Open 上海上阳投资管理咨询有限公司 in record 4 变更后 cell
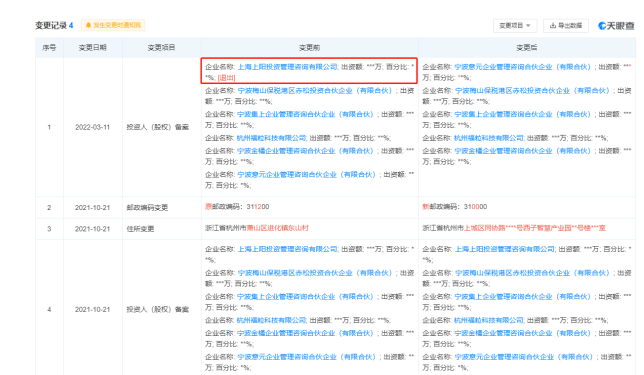This screenshot has height=375, width=644. [x=505, y=249]
